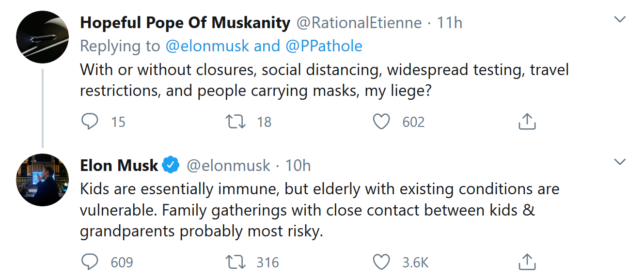Viewport: 644px width, 279px height.
Task: Open @elonmusk link in Replying to line
Action: click(207, 46)
